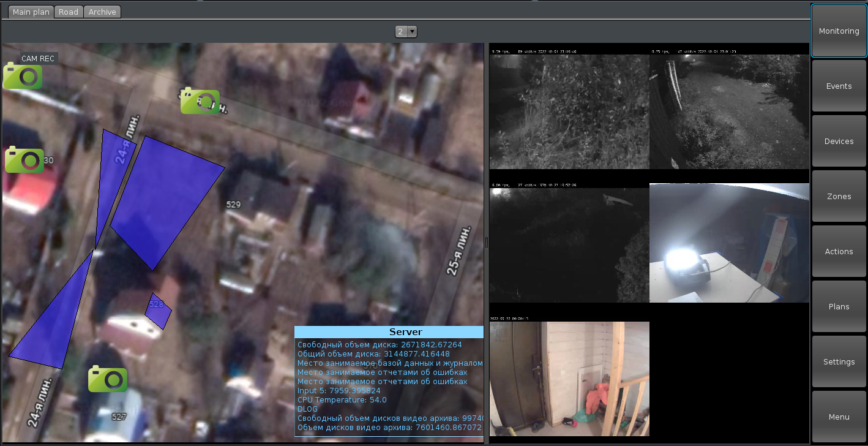The width and height of the screenshot is (868, 446).
Task: Select the camera icon above house 527
Action: tap(108, 379)
